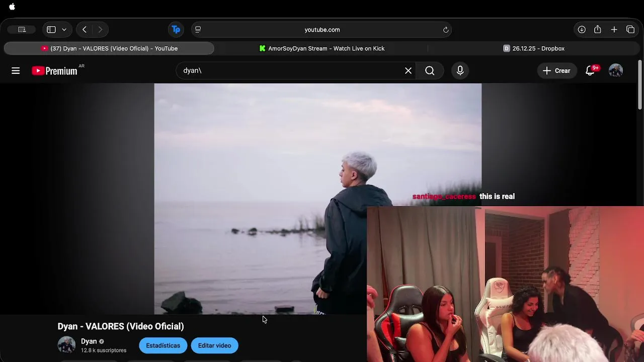
Task: Click the system icon left of sidebar button
Action: tap(22, 30)
